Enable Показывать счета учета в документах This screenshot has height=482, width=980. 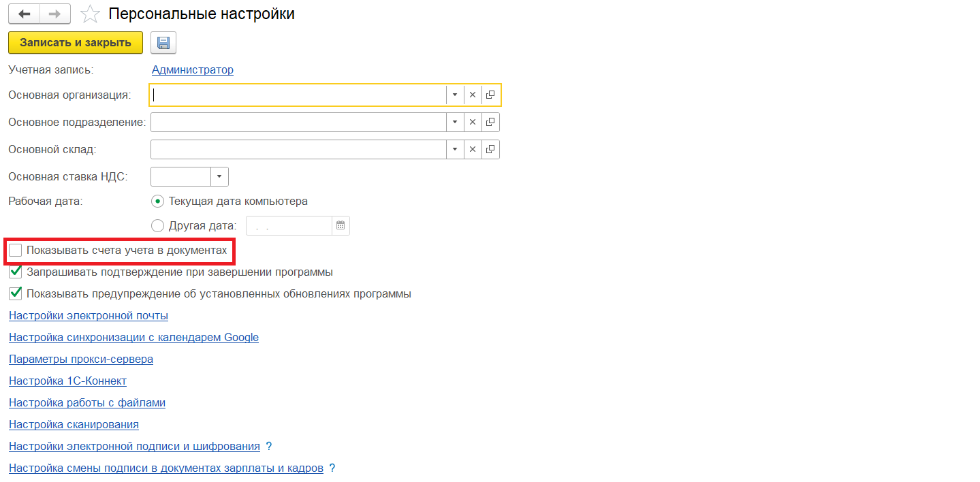point(16,251)
